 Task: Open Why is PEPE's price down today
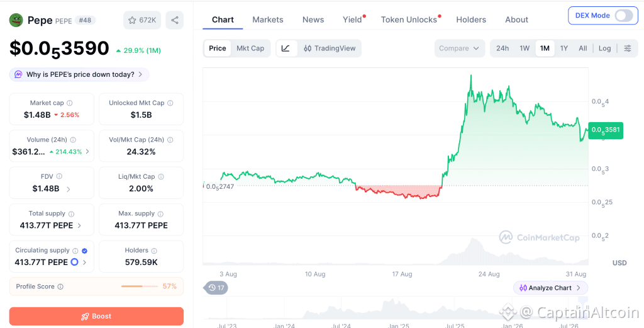coord(79,75)
